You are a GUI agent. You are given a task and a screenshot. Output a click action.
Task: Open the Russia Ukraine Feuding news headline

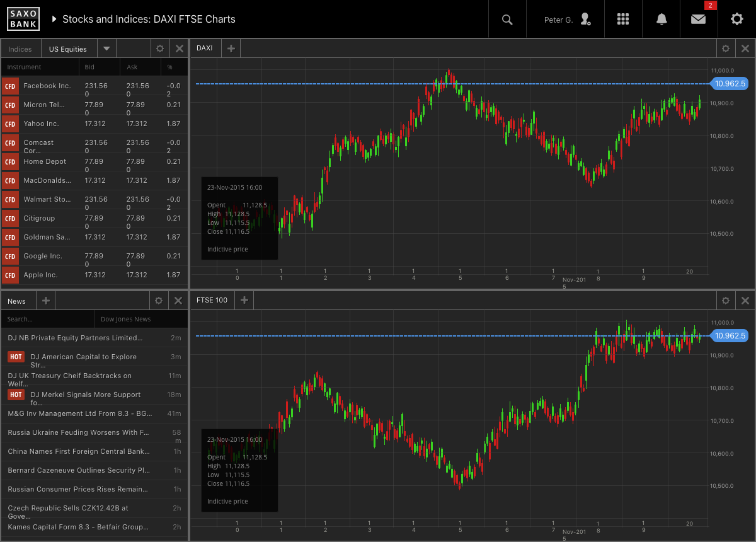[x=78, y=432]
